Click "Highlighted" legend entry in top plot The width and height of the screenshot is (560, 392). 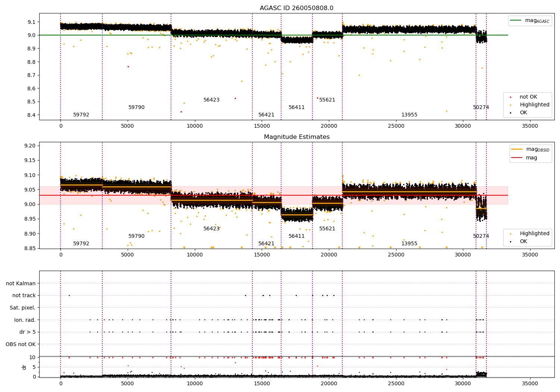click(529, 105)
